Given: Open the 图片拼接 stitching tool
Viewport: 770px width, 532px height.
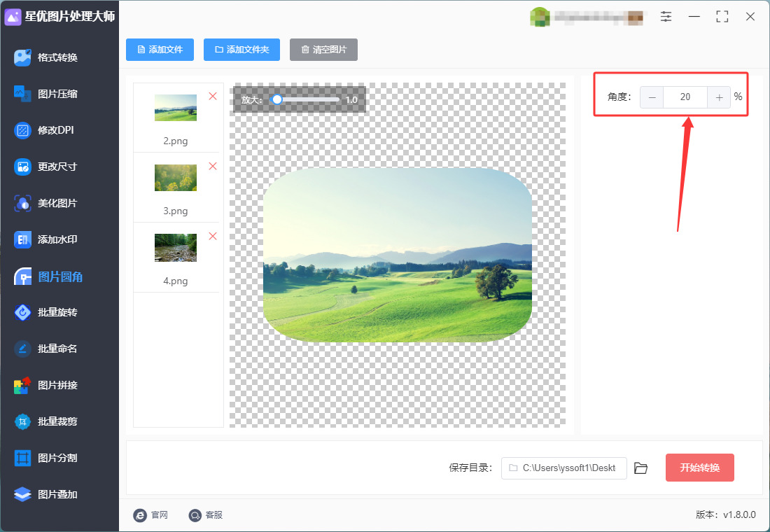Looking at the screenshot, I should coord(45,384).
